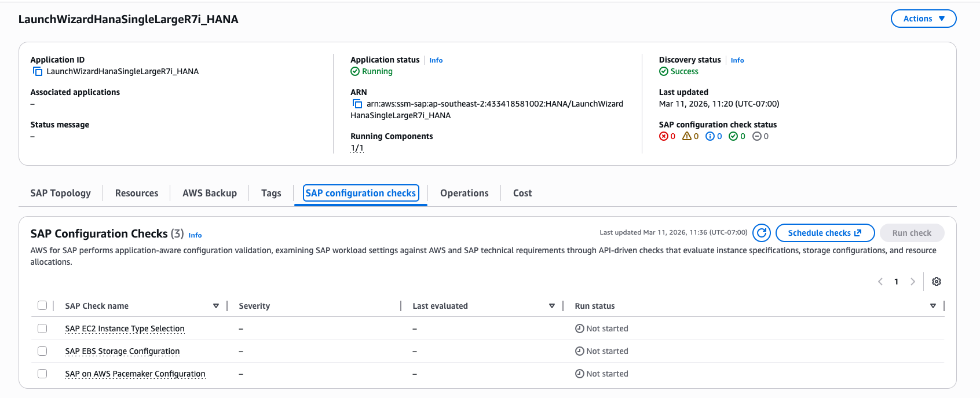The image size is (980, 398).
Task: Toggle the select-all checks header checkbox
Action: 42,306
